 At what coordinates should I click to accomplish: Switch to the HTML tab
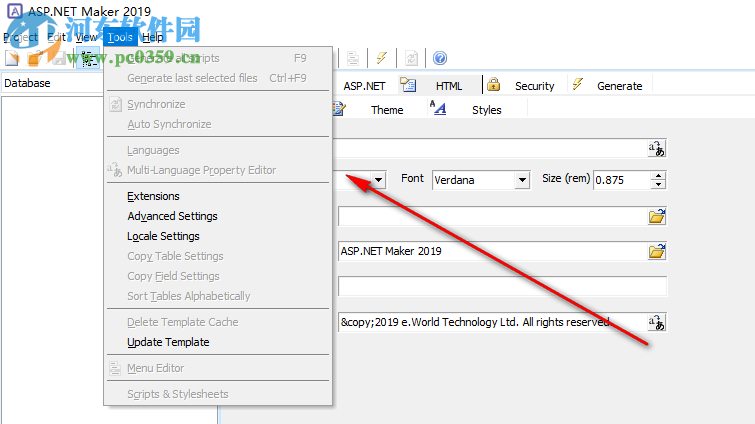click(449, 86)
